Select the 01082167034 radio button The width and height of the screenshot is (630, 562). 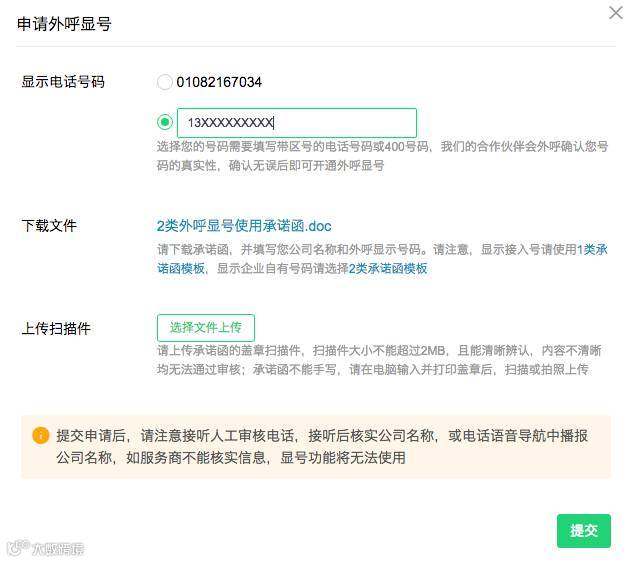(165, 82)
